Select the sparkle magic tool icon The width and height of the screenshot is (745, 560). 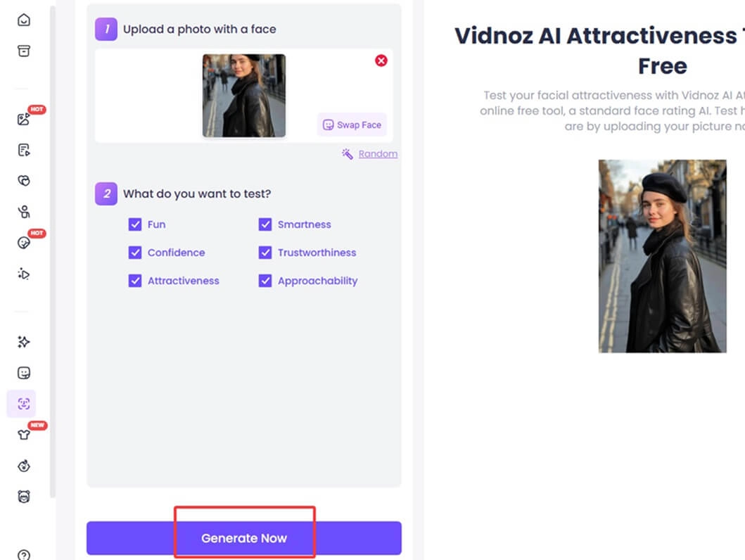point(24,341)
